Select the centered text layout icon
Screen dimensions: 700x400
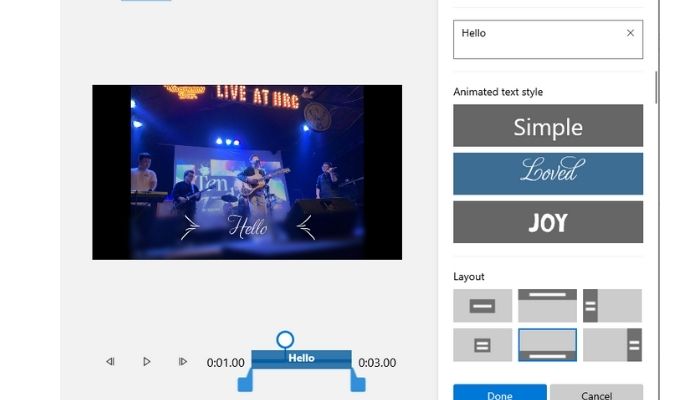tap(482, 305)
